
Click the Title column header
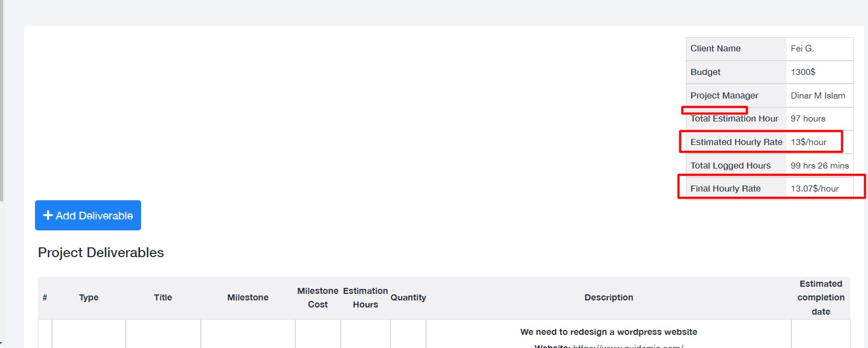(163, 298)
